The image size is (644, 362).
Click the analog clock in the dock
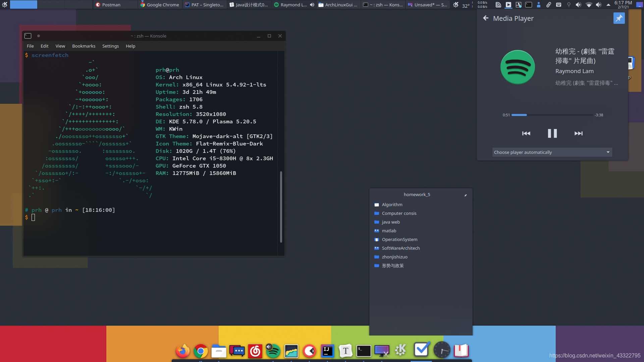pos(442,350)
